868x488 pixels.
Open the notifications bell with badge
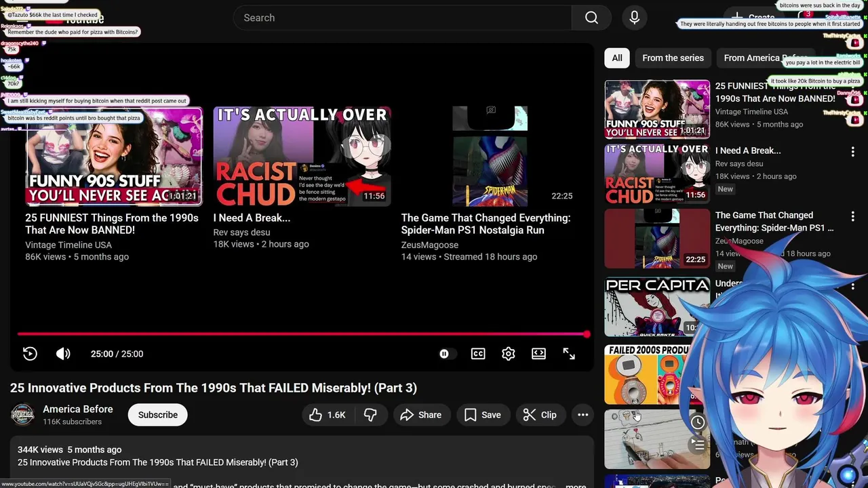(804, 18)
